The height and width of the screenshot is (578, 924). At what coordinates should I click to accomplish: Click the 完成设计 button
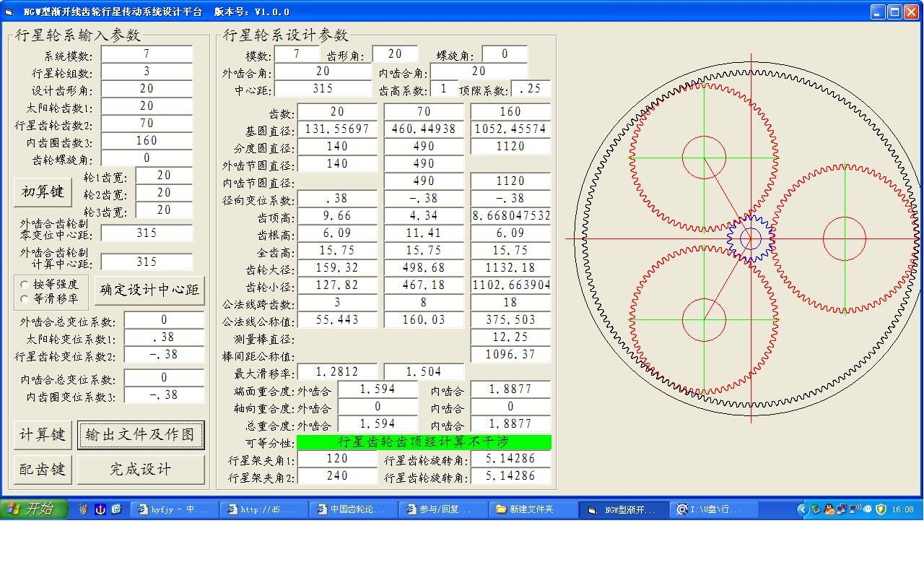(141, 470)
